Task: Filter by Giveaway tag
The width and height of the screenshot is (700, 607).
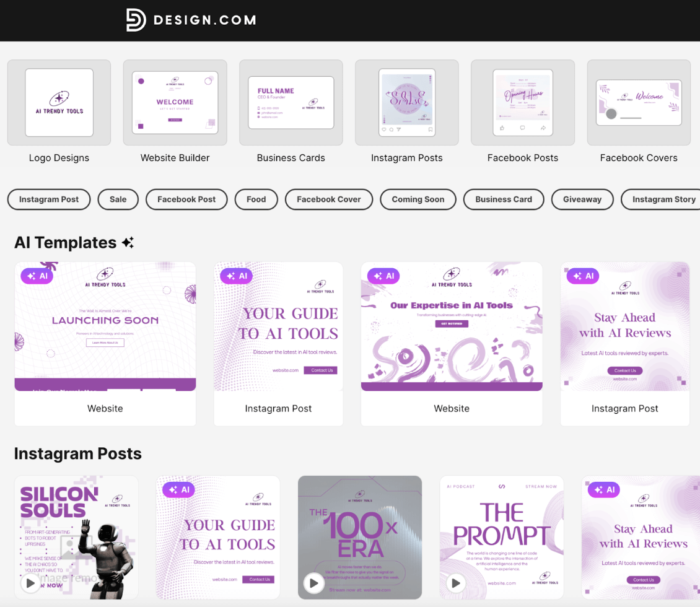Action: click(x=582, y=199)
